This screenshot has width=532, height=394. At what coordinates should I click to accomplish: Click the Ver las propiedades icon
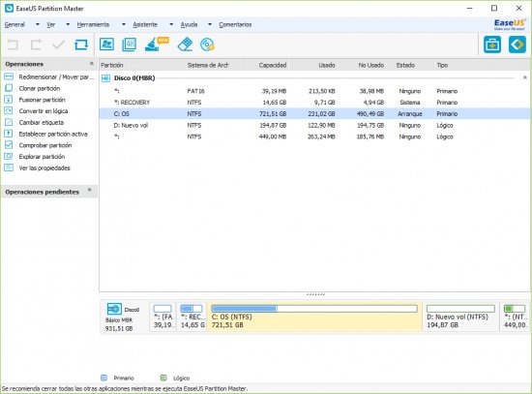tap(9, 167)
